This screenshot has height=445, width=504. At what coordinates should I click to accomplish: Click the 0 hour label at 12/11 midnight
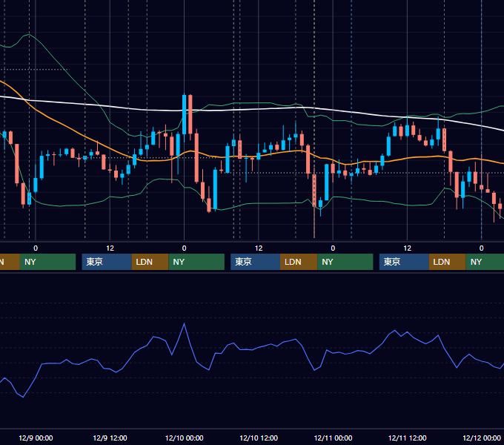coord(333,248)
